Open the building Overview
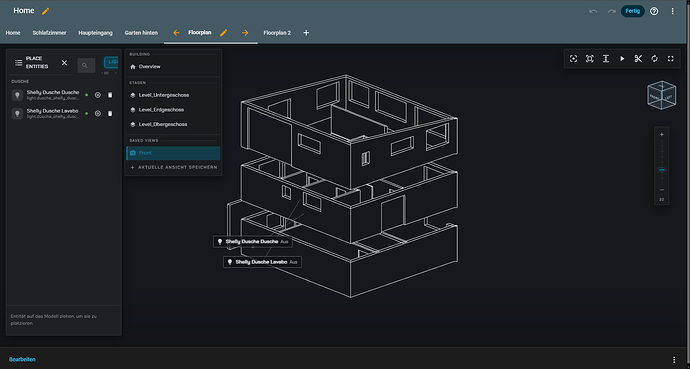This screenshot has width=690, height=369. coord(173,67)
